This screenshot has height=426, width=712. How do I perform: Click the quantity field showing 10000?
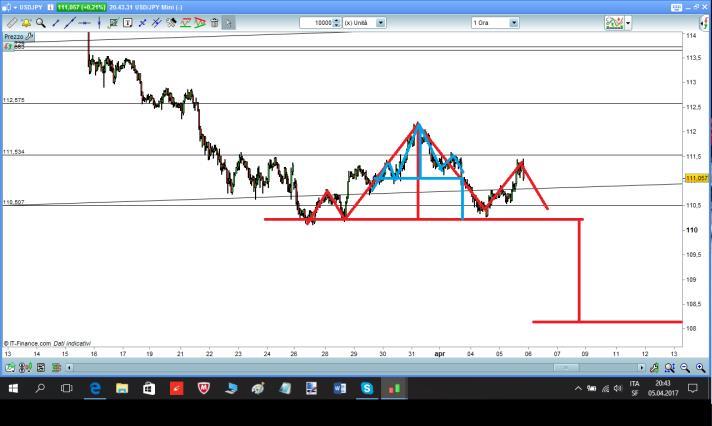coord(316,23)
